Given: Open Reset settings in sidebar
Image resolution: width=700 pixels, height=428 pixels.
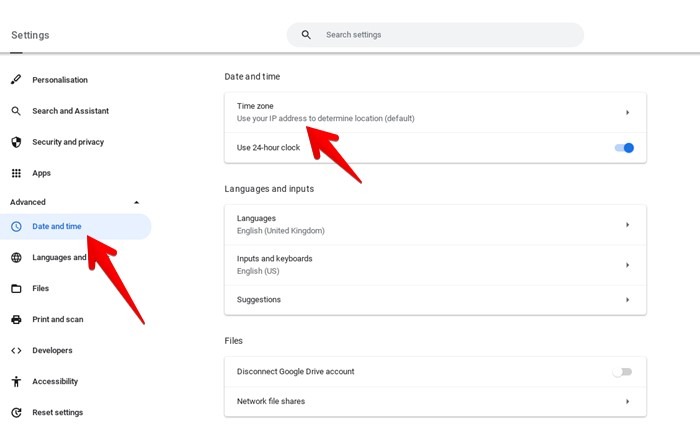Looking at the screenshot, I should [57, 412].
